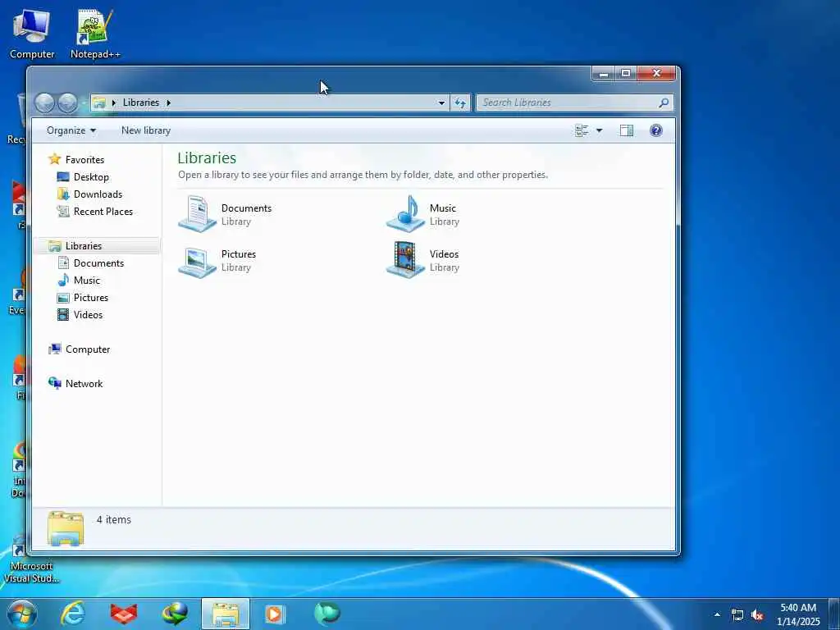Viewport: 840px width, 630px height.
Task: Open the media player taskbar icon
Action: (276, 614)
